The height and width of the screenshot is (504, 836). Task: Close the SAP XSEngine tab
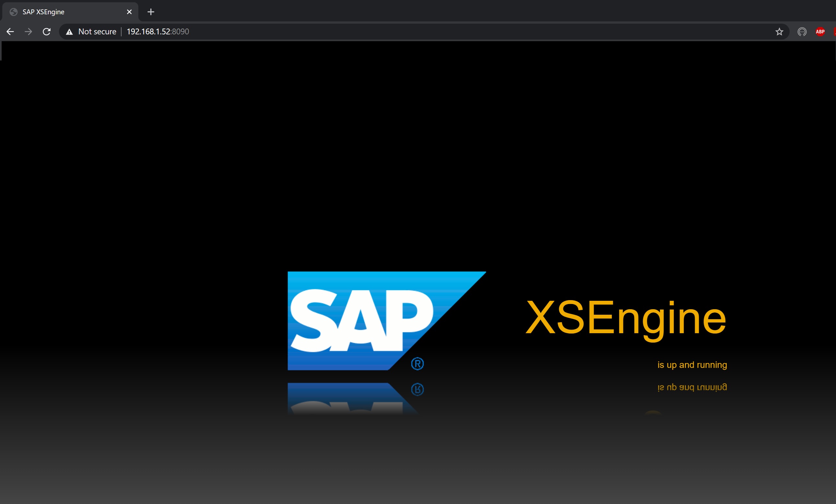129,12
